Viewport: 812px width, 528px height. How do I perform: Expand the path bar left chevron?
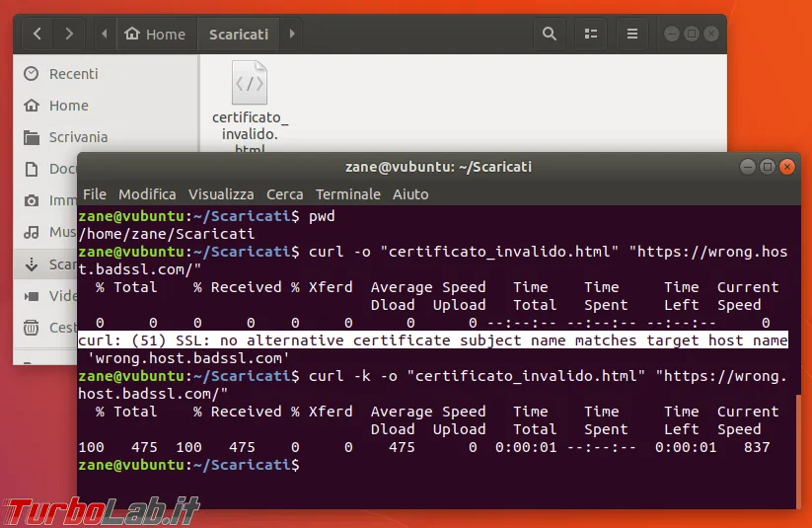pyautogui.click(x=105, y=35)
